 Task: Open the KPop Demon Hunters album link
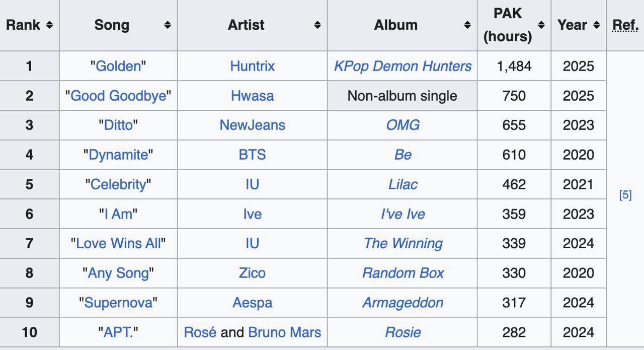click(x=402, y=66)
